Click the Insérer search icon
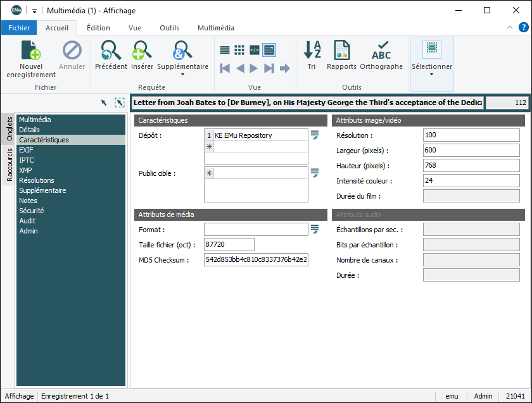This screenshot has width=532, height=403. (142, 51)
